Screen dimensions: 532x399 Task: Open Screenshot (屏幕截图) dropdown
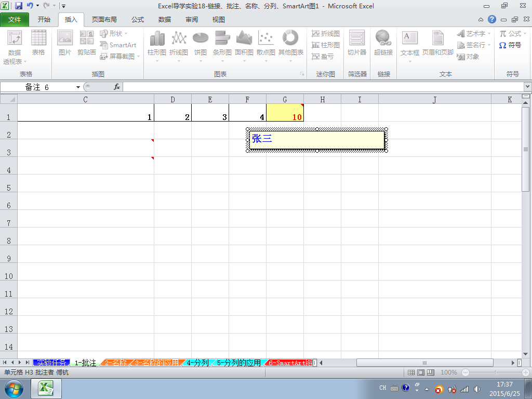point(120,56)
